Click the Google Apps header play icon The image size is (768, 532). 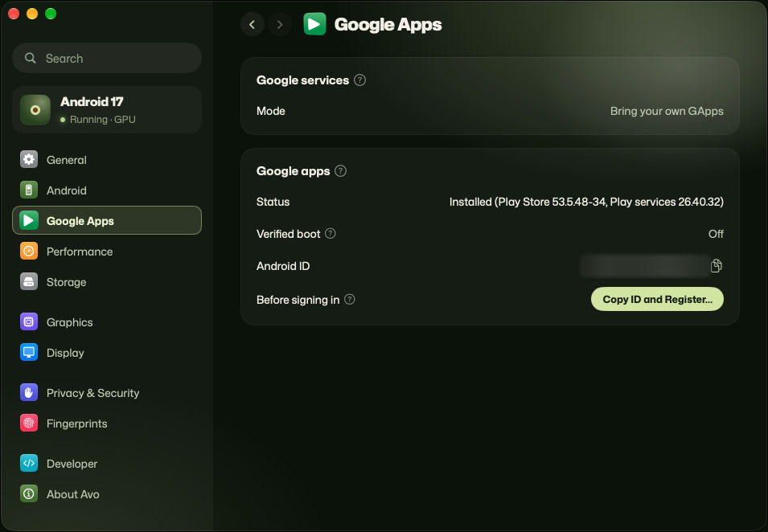pyautogui.click(x=314, y=24)
